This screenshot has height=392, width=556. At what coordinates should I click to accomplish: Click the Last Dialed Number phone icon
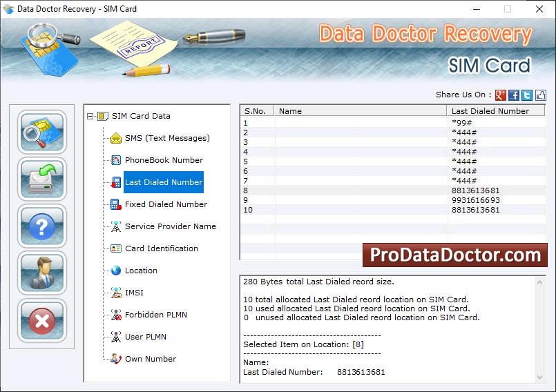pyautogui.click(x=116, y=182)
